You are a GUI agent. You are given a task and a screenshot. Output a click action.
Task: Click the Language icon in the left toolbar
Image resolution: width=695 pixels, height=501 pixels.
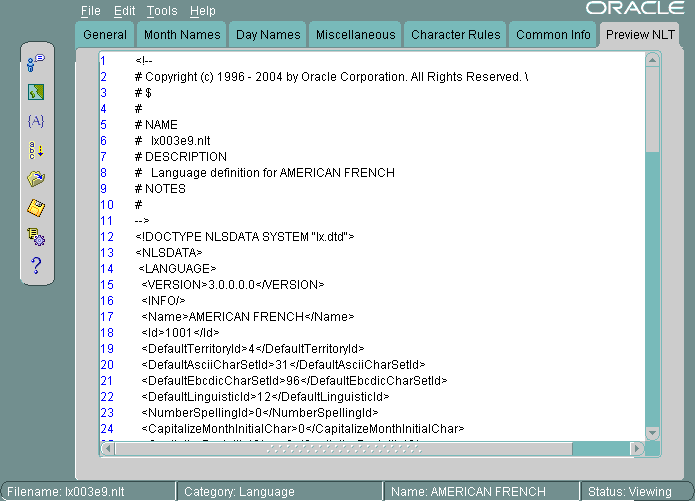point(36,63)
